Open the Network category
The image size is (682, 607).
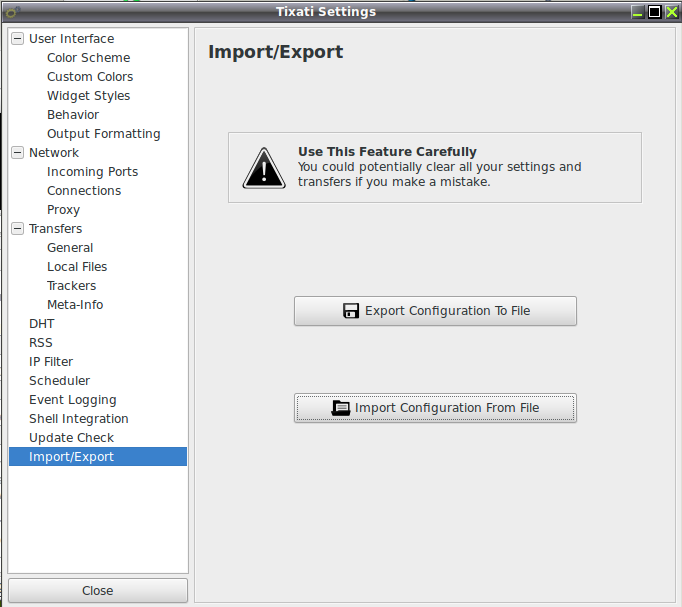point(53,153)
